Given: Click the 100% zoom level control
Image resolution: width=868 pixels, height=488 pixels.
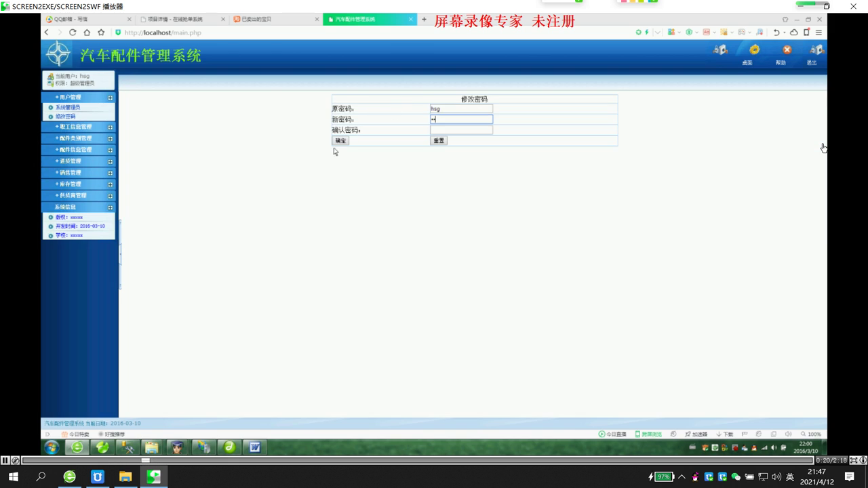Looking at the screenshot, I should pos(811,434).
